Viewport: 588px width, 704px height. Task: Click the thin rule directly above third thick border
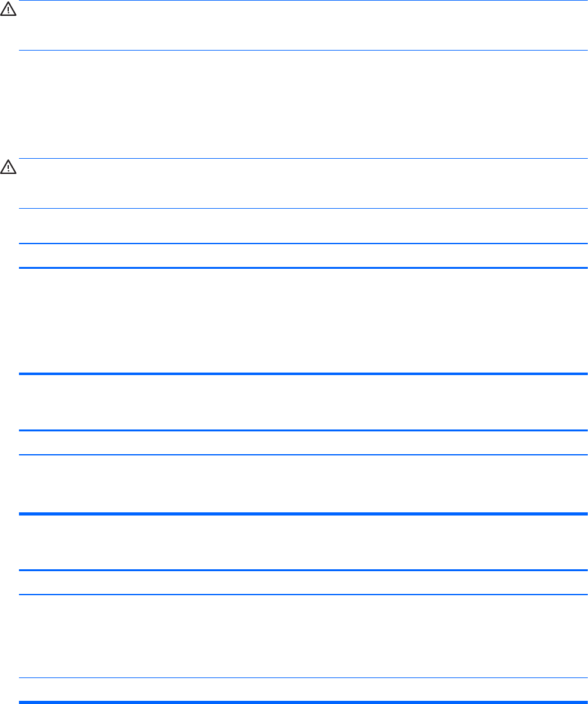[303, 455]
